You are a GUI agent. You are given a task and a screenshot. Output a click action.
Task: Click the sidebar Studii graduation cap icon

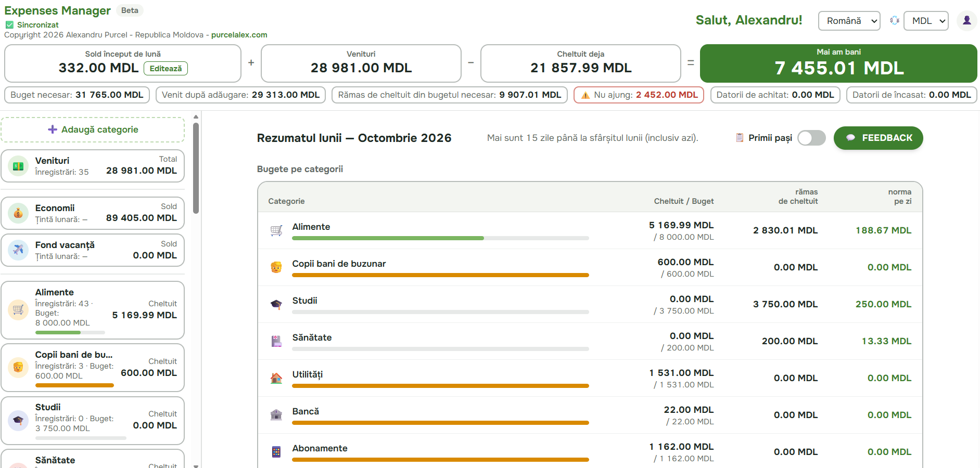coord(18,420)
